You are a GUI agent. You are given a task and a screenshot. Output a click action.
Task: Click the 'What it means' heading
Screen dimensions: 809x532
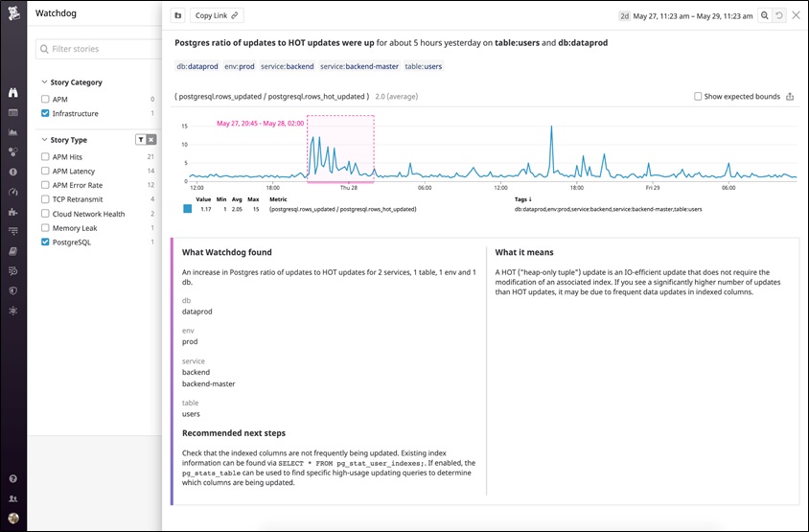(x=524, y=252)
